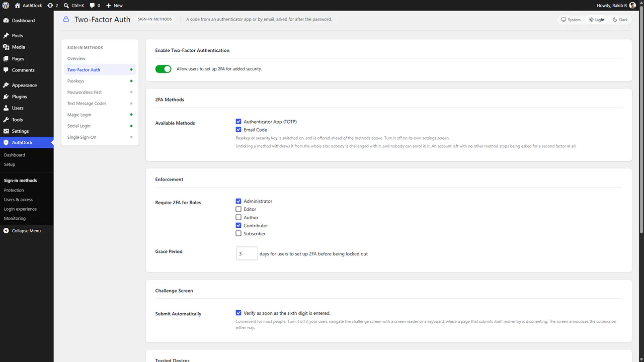Open the Media library icon
644x362 pixels.
pos(6,47)
